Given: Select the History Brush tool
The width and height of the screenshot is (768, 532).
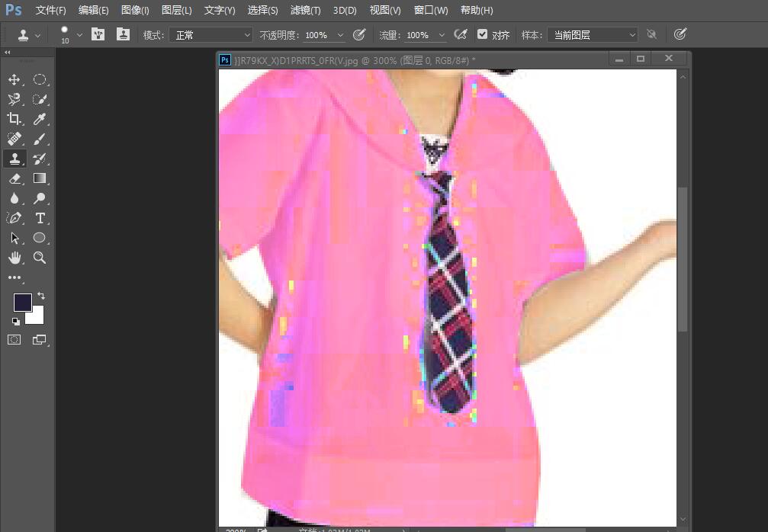Looking at the screenshot, I should (40, 159).
